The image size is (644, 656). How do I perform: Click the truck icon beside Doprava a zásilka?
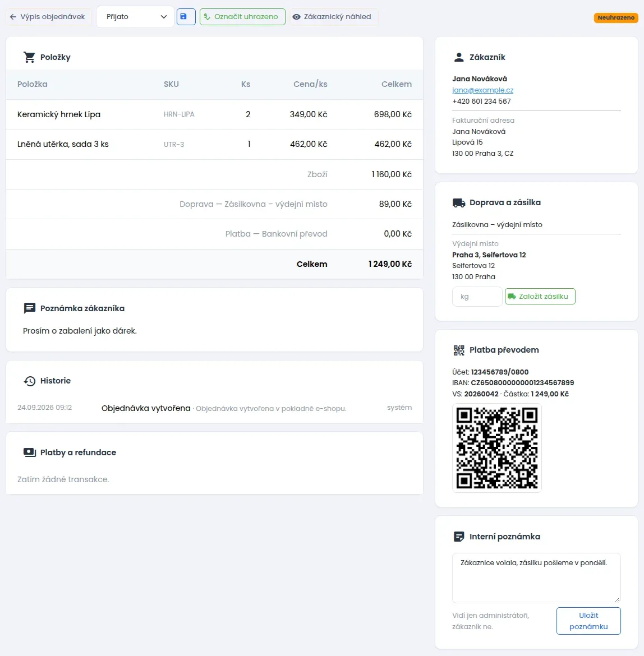pyautogui.click(x=459, y=203)
